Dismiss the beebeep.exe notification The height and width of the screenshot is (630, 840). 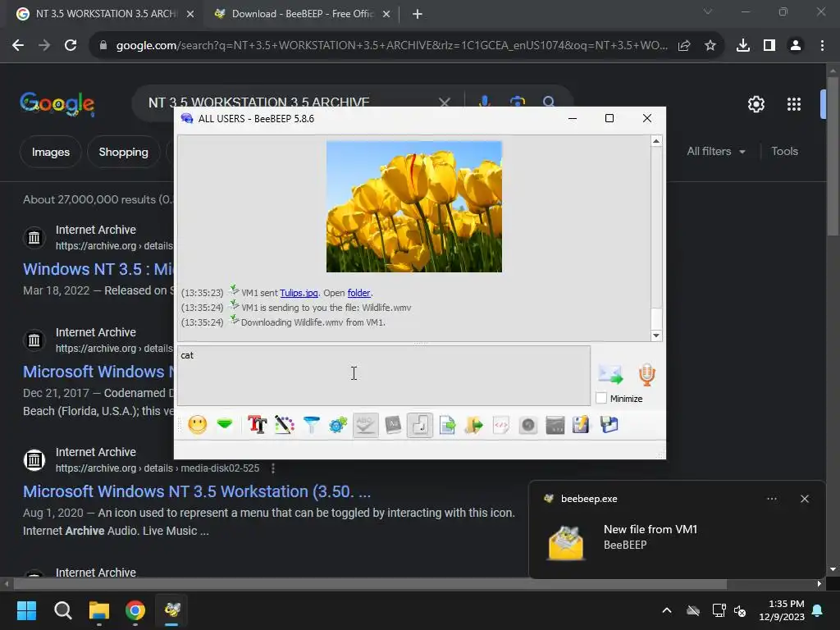click(804, 499)
